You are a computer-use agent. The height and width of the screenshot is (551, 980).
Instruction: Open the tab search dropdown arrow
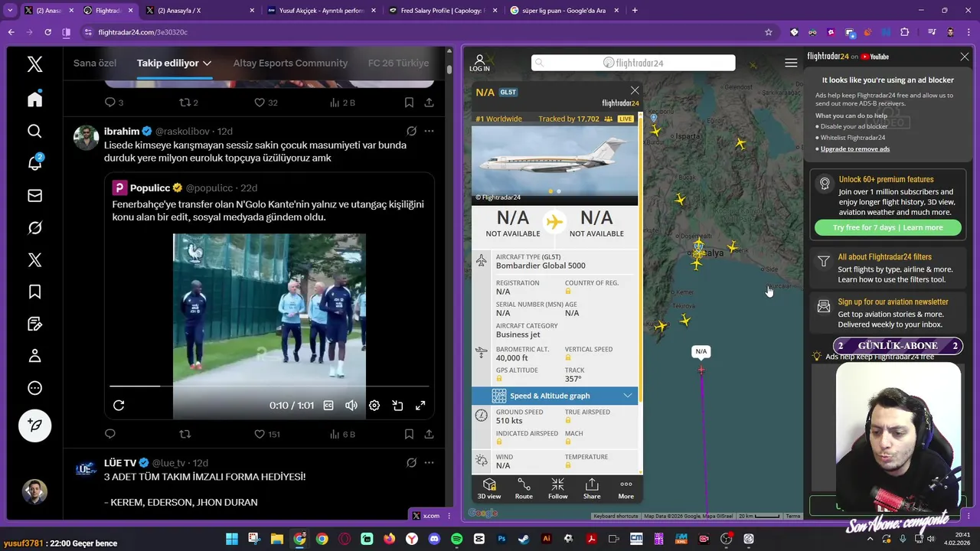click(10, 11)
